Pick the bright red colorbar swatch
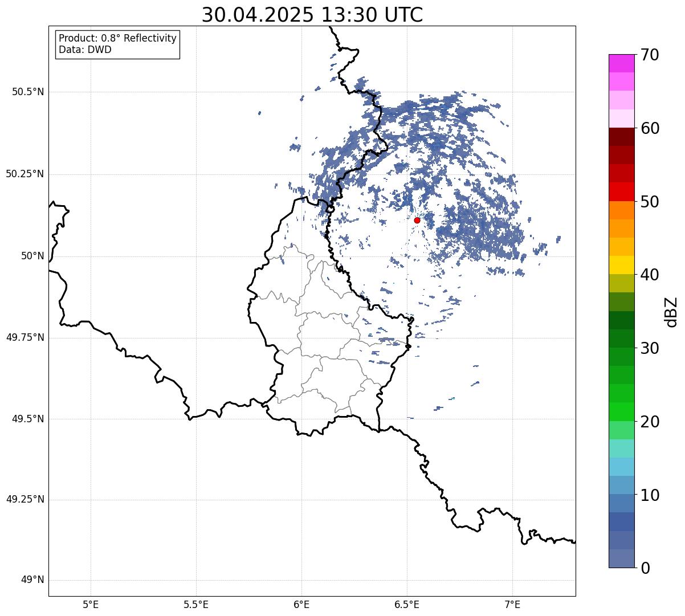This screenshot has width=685, height=616. [x=621, y=191]
